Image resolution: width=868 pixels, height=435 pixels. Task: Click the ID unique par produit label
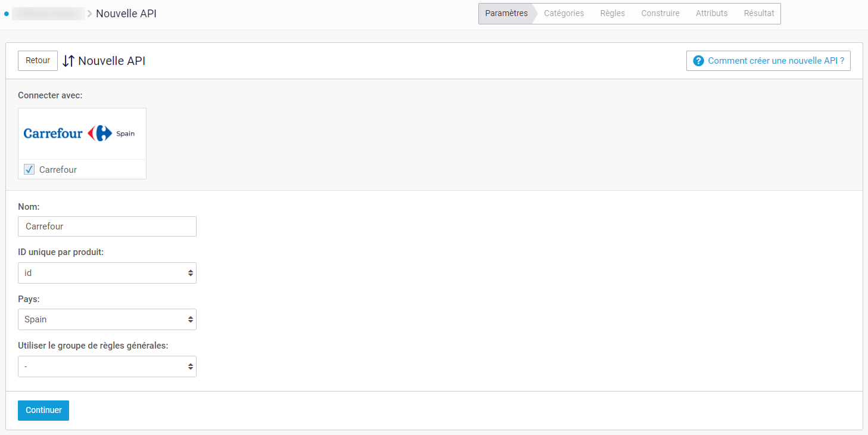click(x=61, y=252)
